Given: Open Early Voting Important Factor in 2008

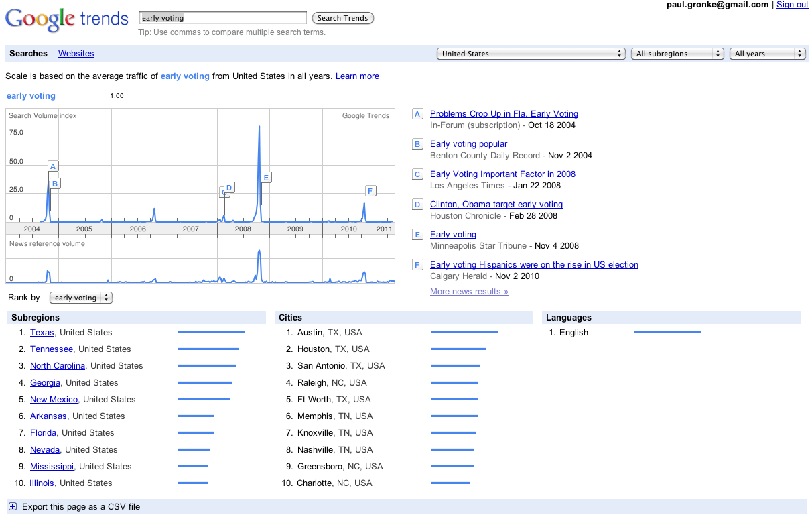Looking at the screenshot, I should pos(502,174).
